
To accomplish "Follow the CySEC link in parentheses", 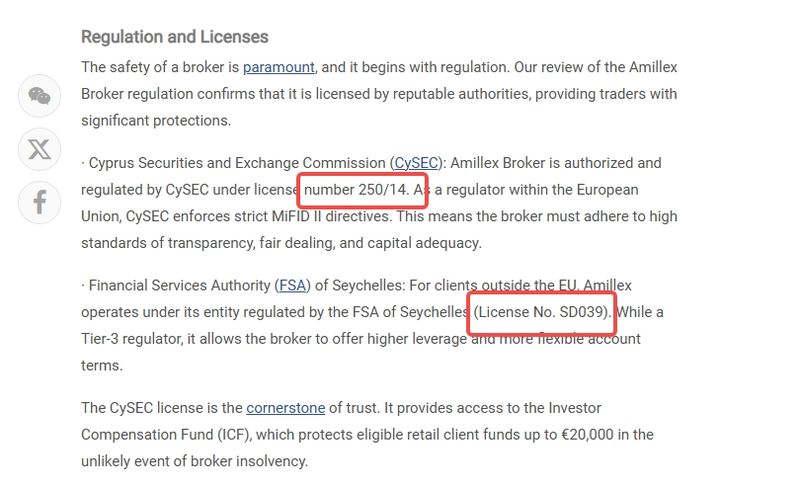I will (x=416, y=163).
